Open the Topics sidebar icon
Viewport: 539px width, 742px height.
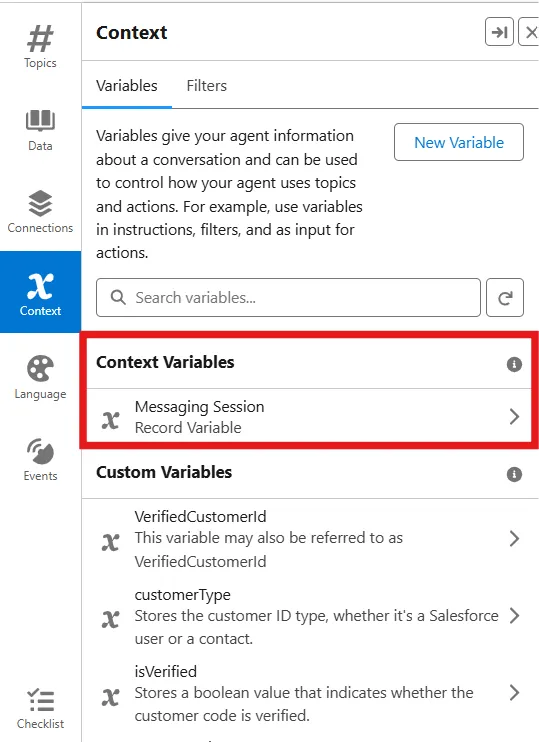(40, 47)
